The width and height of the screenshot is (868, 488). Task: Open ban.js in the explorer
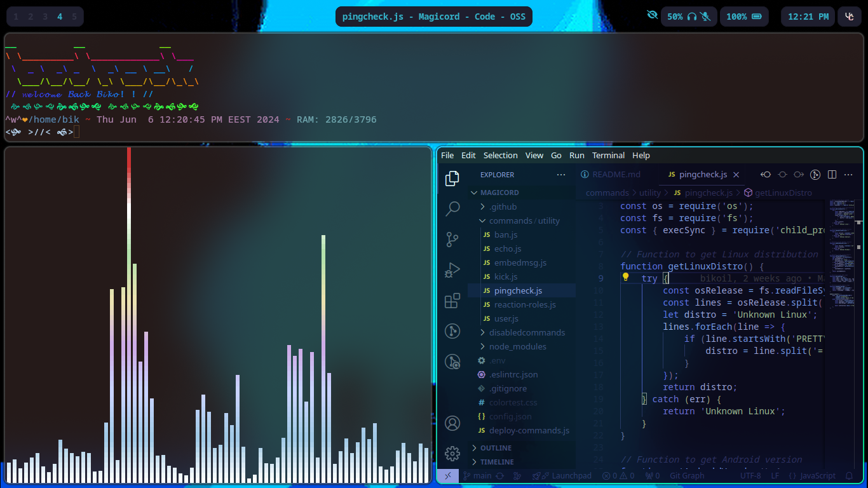pyautogui.click(x=522, y=234)
